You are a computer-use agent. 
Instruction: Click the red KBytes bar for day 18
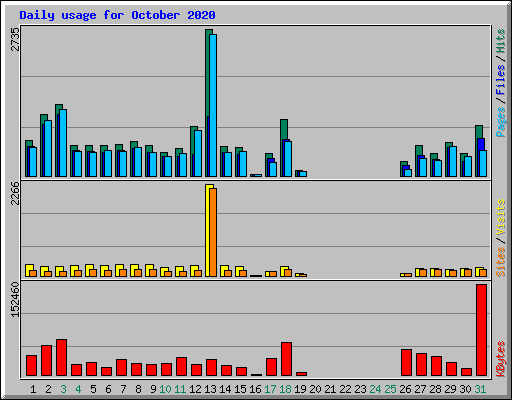coord(286,359)
